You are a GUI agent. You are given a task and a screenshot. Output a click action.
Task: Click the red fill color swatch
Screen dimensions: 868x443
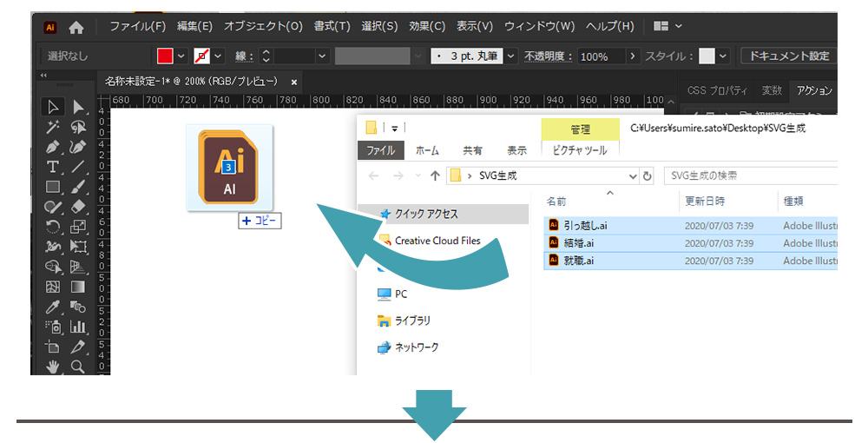coord(165,56)
